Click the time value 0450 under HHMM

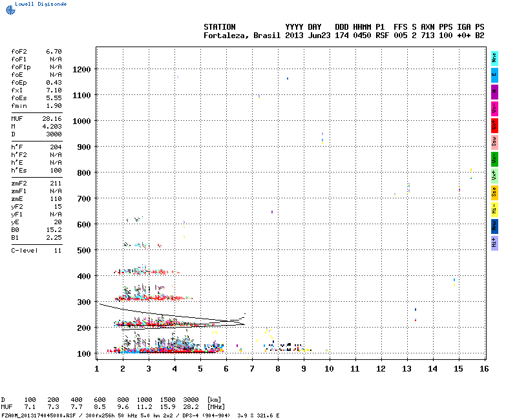[362, 36]
